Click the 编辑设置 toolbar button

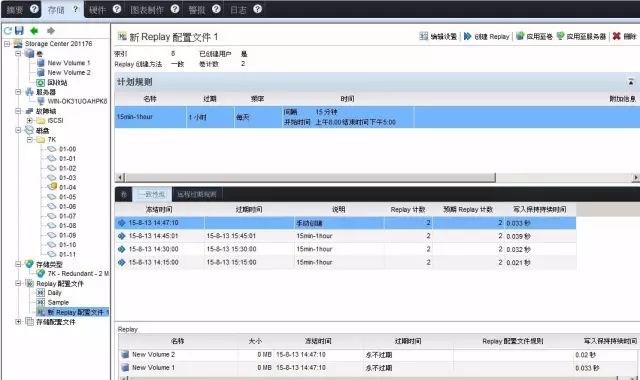point(438,36)
